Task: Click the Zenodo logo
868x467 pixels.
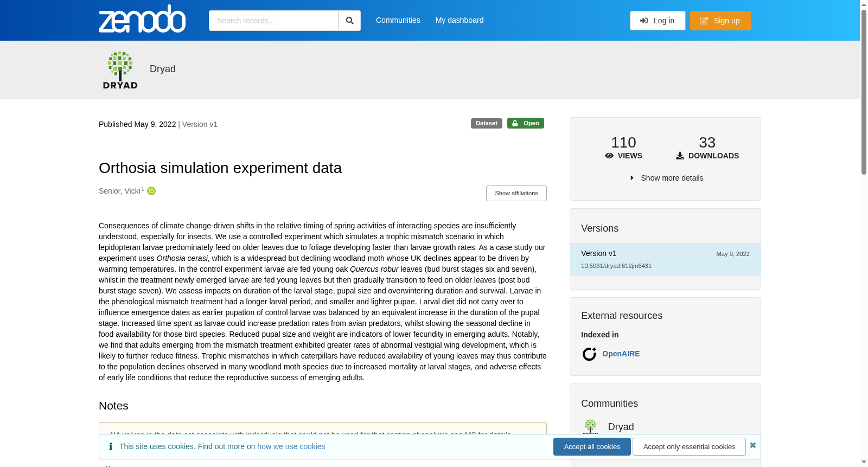Action: coord(142,19)
